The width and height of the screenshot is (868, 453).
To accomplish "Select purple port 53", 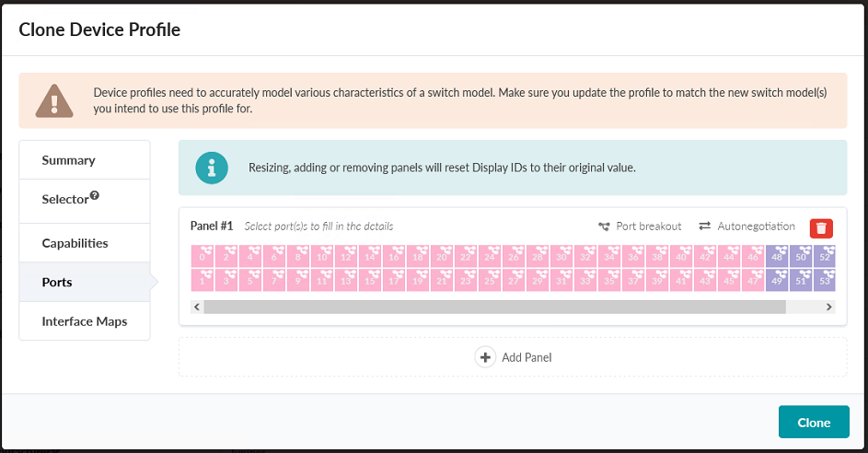I will [825, 280].
